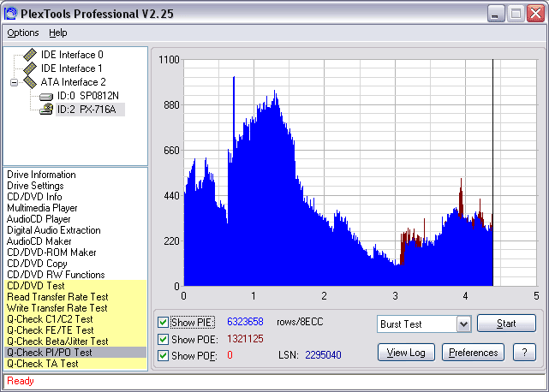This screenshot has width=549, height=392.
Task: Open Drive Settings
Action: point(35,186)
